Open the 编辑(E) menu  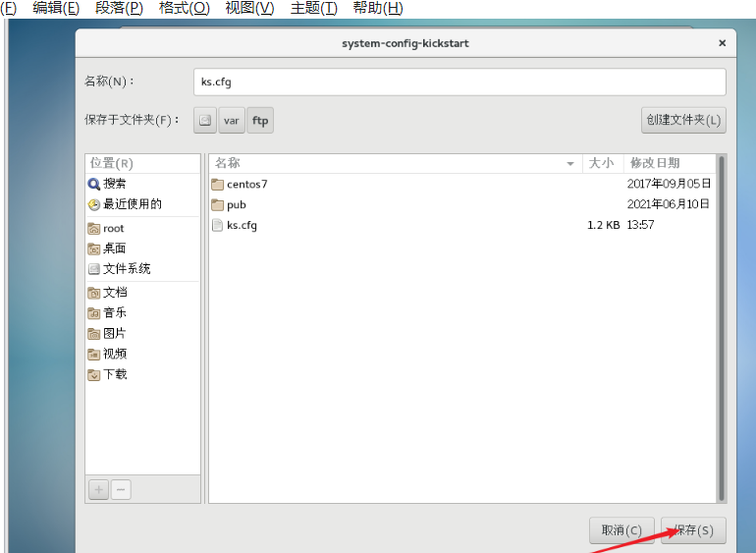click(x=56, y=8)
